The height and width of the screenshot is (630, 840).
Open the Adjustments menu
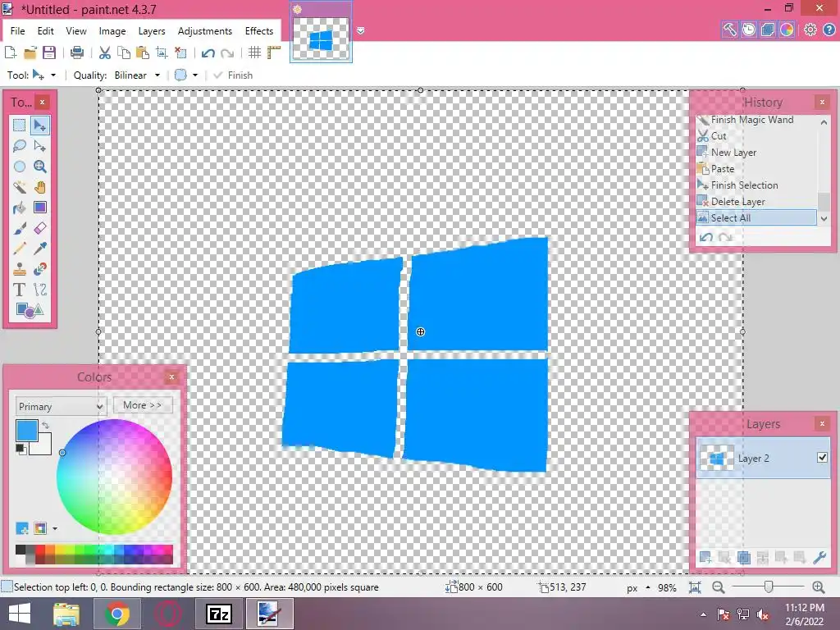[x=205, y=31]
